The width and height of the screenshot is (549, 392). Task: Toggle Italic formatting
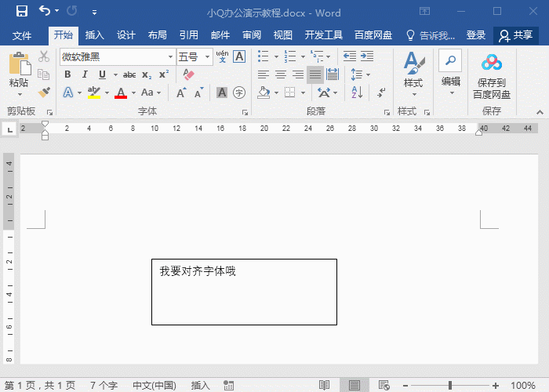click(85, 74)
